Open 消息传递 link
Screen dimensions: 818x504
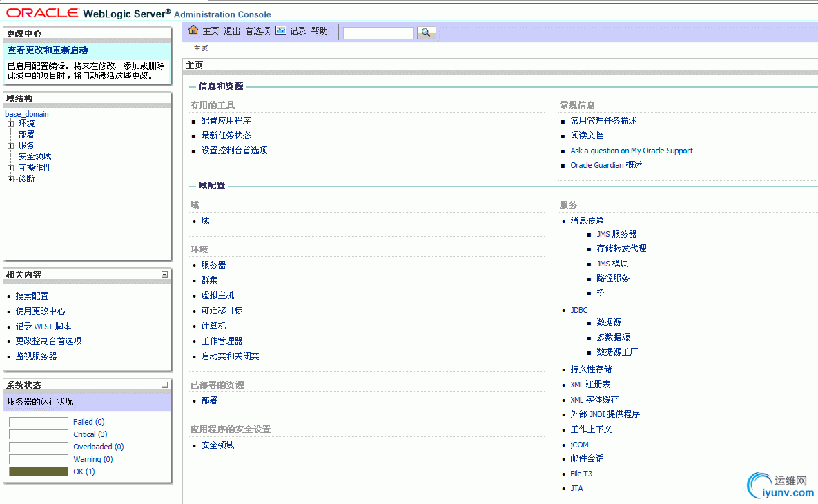tap(587, 221)
